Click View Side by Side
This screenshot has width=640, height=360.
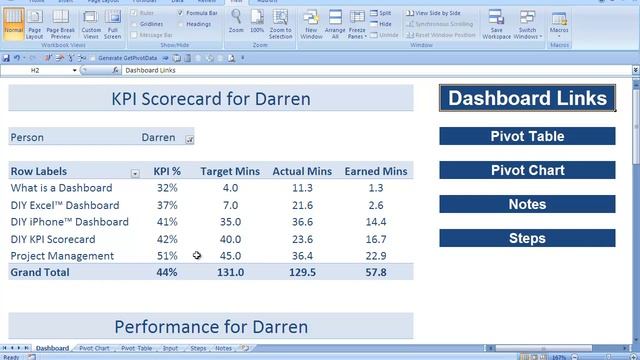[433, 13]
